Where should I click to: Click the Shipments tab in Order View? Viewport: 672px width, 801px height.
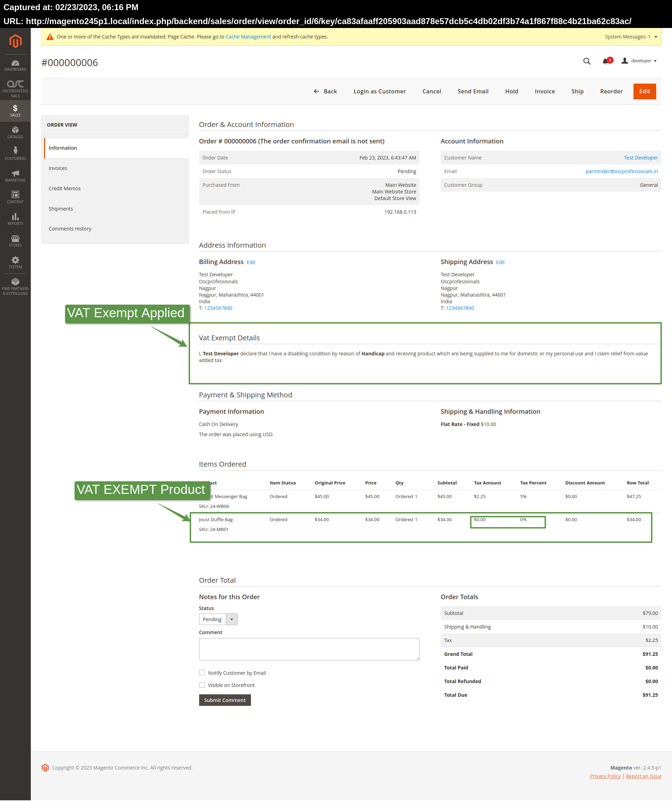[61, 208]
